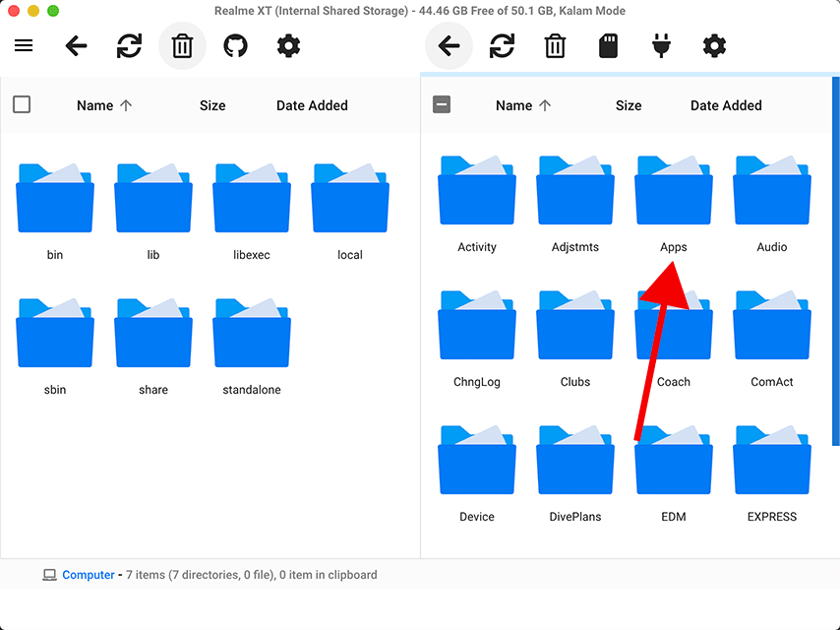Click the trash icon in the phone pane toolbar

coord(555,45)
